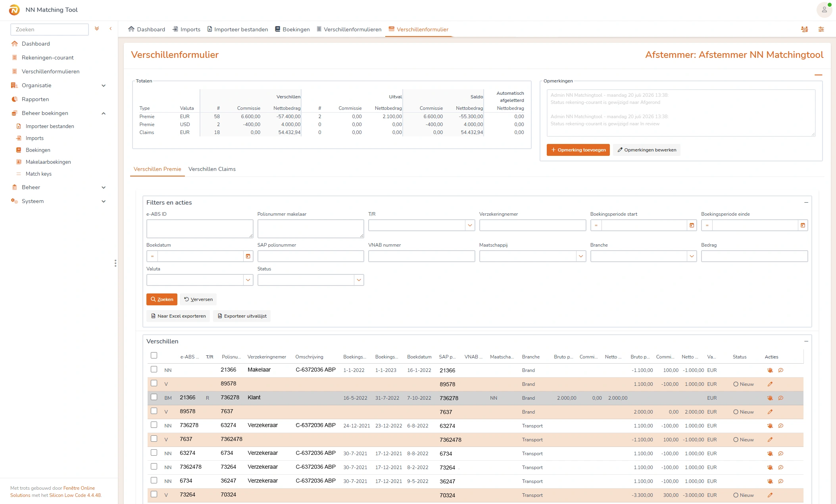The height and width of the screenshot is (504, 836).
Task: Collapse the Verschillen panel
Action: (806, 341)
